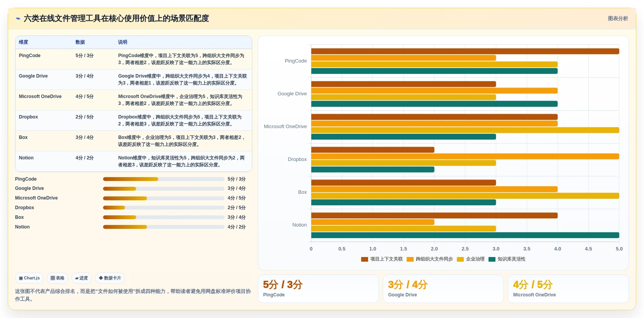Viewport: 644px width, 318px height.
Task: Click the Google Drive progress bar
Action: (164, 189)
